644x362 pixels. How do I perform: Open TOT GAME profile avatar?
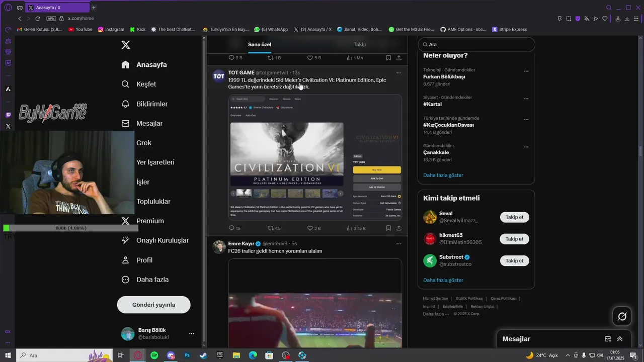click(219, 76)
